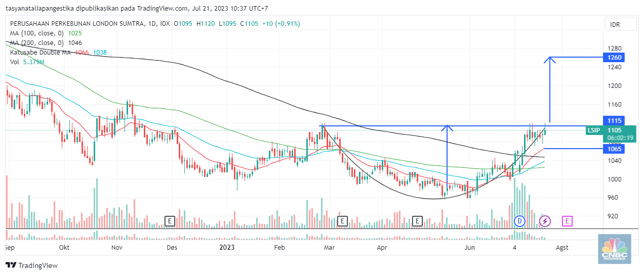This screenshot has width=644, height=275.
Task: Click the LSIP ticker tag on price axis
Action: pos(593,130)
